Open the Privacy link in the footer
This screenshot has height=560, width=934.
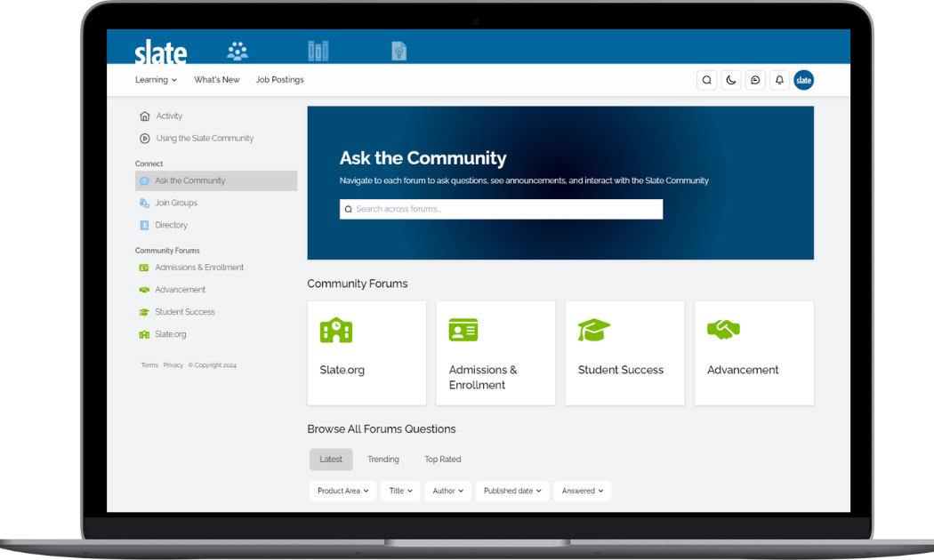click(x=173, y=364)
